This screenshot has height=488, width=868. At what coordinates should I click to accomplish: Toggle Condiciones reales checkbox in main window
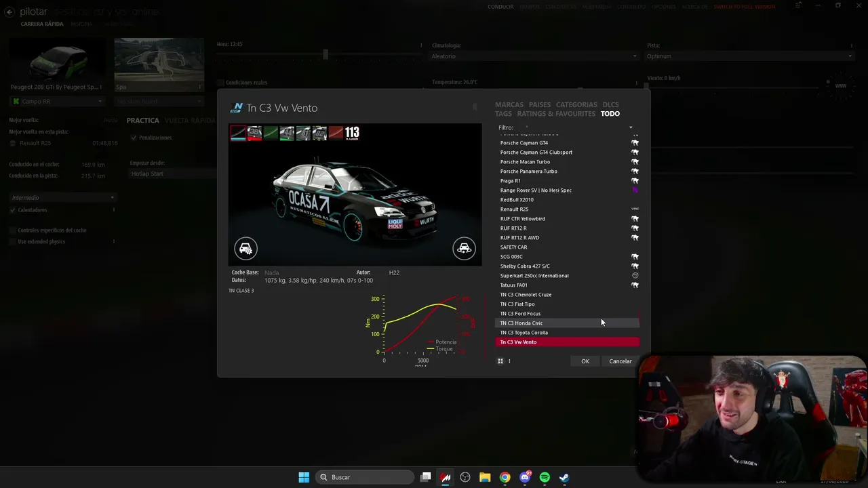[x=221, y=83]
